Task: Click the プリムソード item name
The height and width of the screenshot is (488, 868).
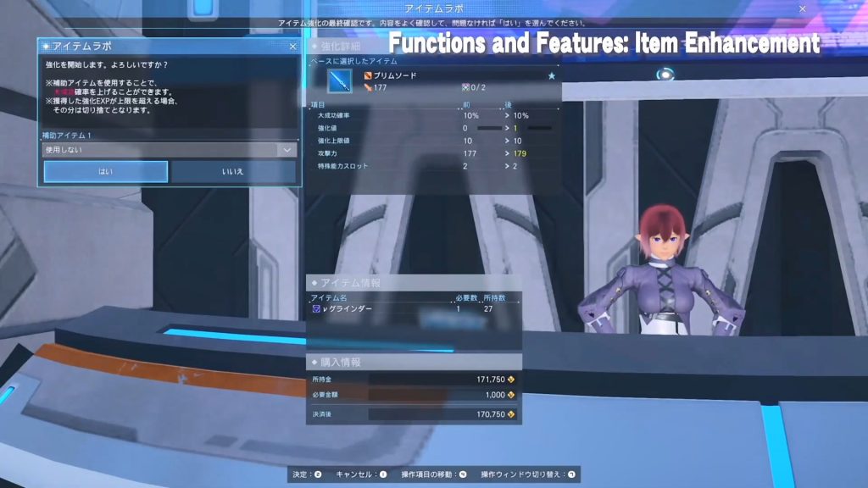Action: coord(395,75)
